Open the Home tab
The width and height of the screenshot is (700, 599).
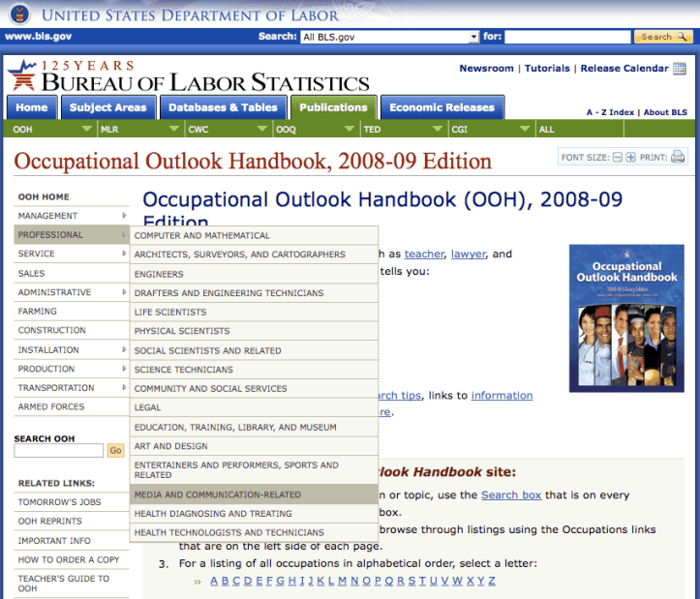point(32,107)
